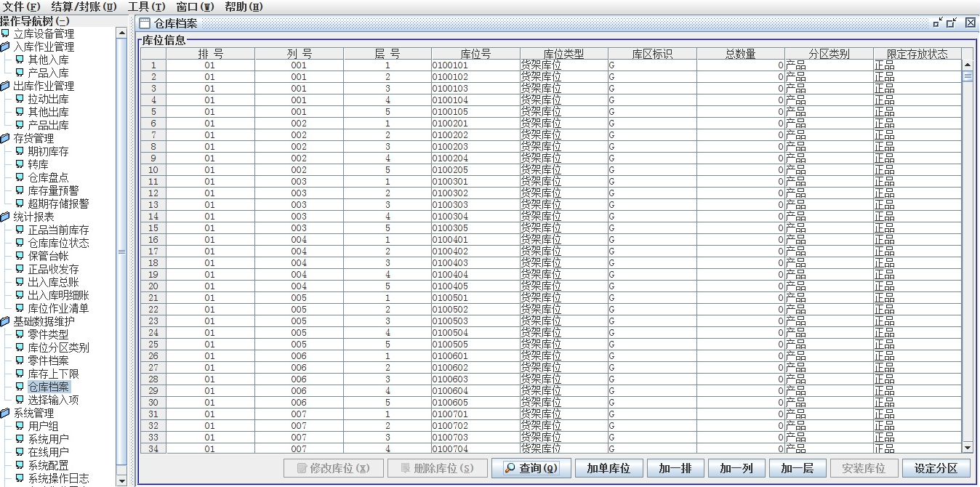The width and height of the screenshot is (980, 487).
Task: Click the 库位号 column header
Action: coord(475,54)
